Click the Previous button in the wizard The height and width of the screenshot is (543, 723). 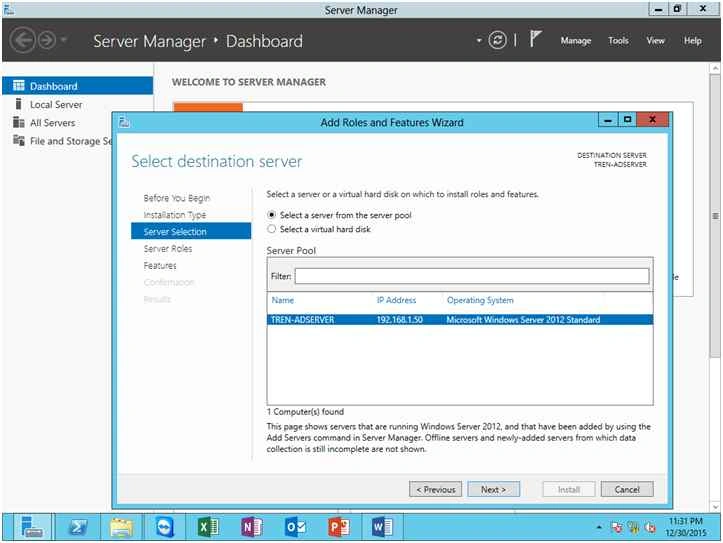point(435,490)
